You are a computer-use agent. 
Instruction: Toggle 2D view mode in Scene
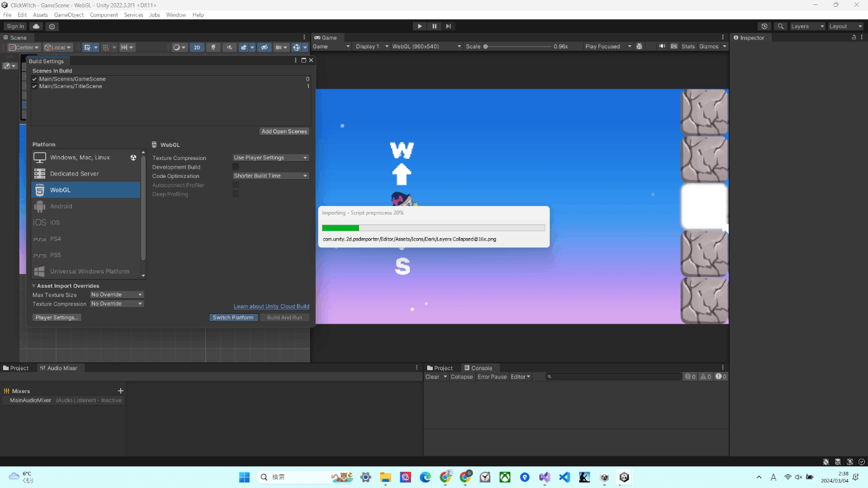click(x=197, y=47)
